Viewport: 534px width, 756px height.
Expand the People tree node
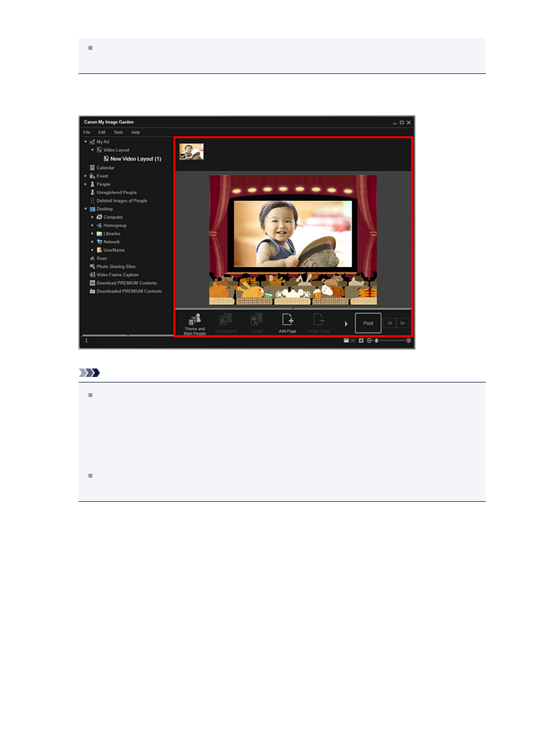point(86,184)
